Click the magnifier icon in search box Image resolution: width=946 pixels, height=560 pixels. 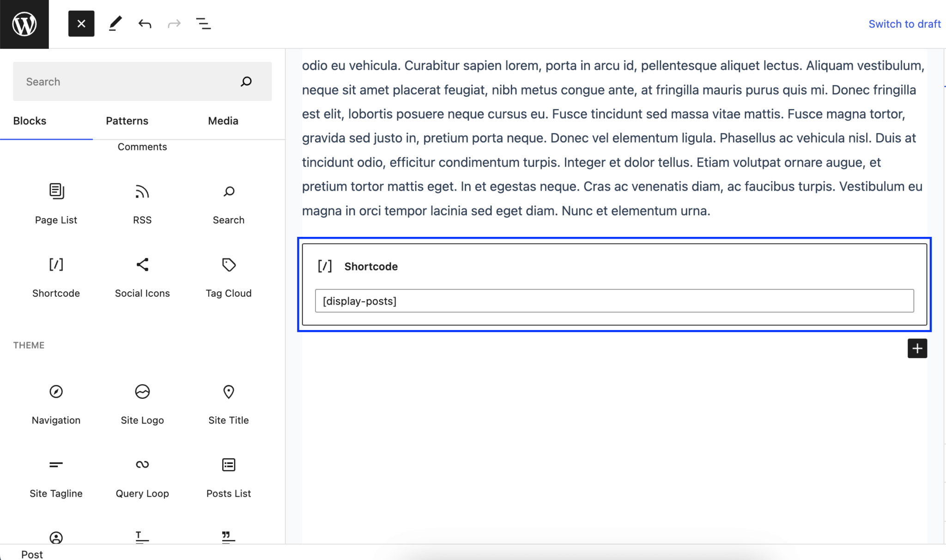click(246, 82)
